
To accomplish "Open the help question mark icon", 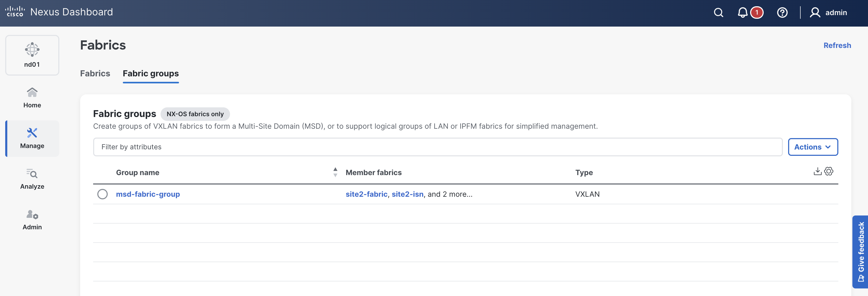I will tap(782, 13).
